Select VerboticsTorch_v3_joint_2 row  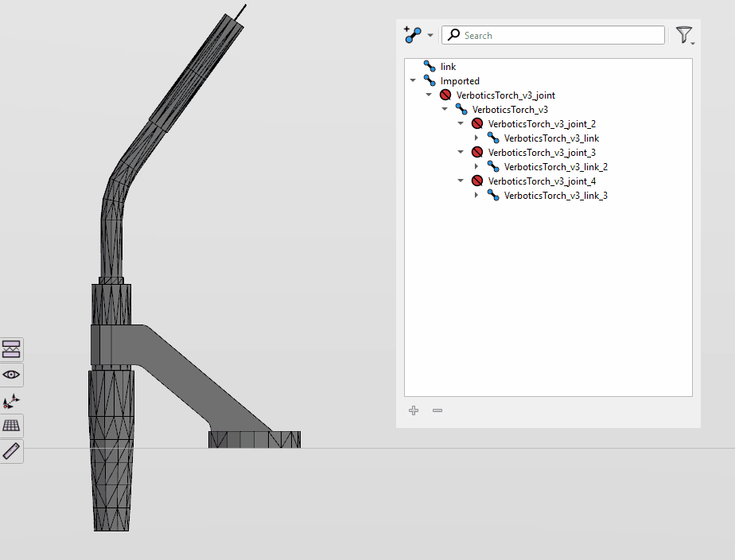(548, 124)
